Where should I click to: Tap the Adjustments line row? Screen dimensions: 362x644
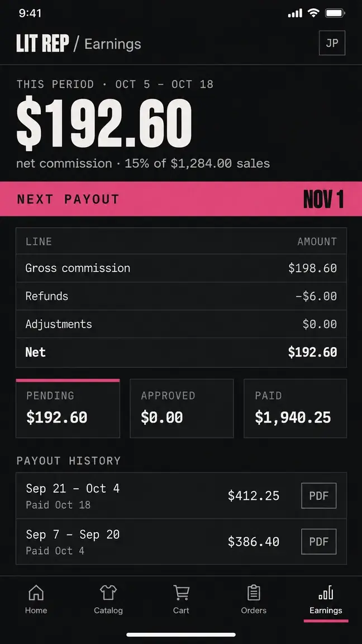(181, 324)
